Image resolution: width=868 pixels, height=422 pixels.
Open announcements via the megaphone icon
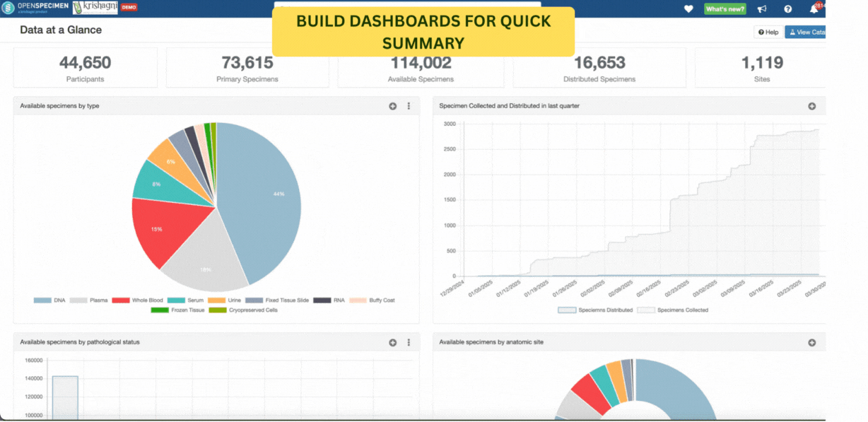[x=762, y=9]
